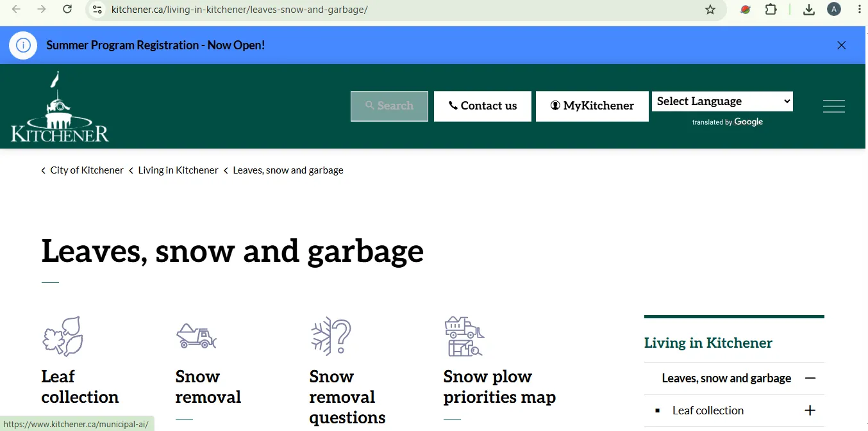The height and width of the screenshot is (431, 868).
Task: Expand the Leaf collection sidebar item
Action: [810, 411]
